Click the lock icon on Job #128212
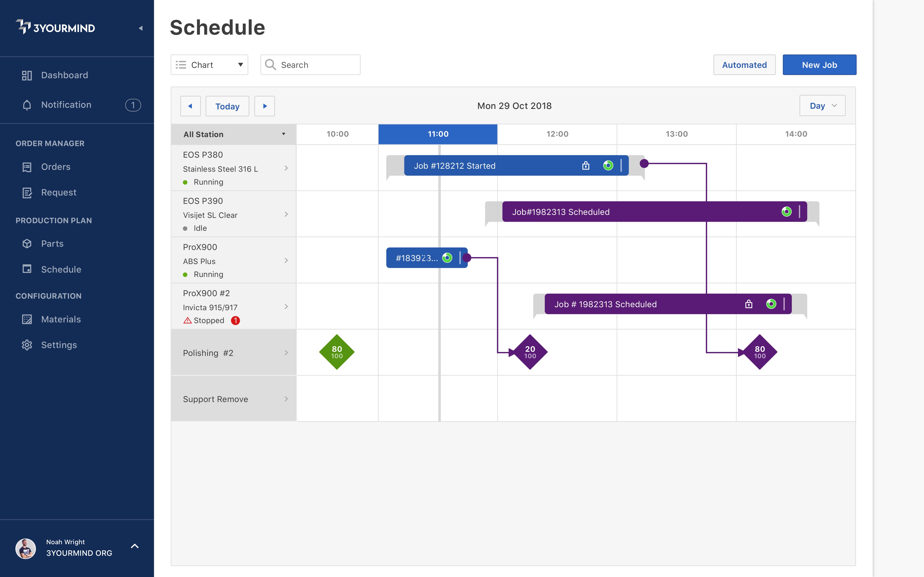The width and height of the screenshot is (924, 577). 586,166
